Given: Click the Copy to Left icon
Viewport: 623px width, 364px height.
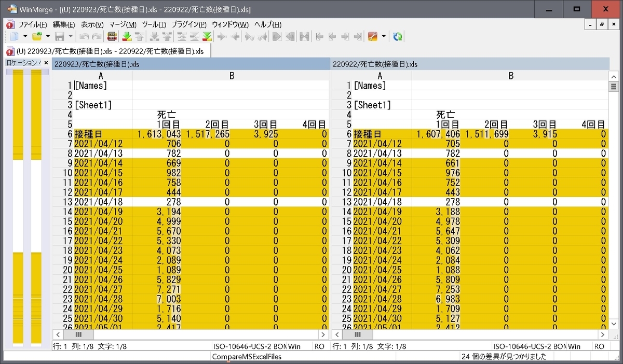Looking at the screenshot, I should (x=235, y=36).
